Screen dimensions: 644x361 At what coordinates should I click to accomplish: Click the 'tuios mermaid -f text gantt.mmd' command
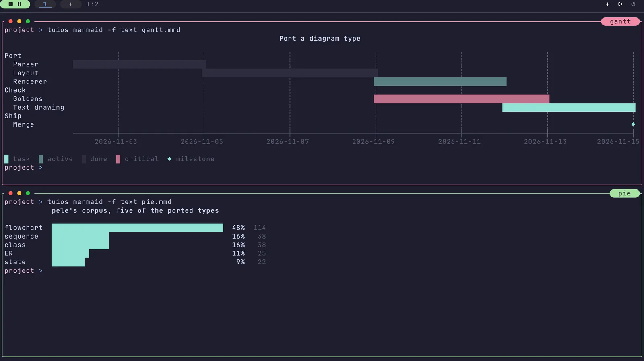114,30
